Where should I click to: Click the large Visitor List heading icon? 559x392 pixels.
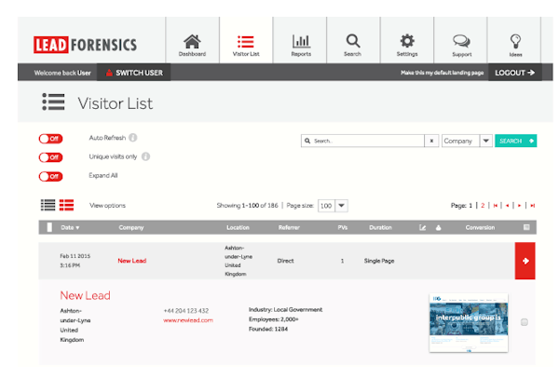pos(53,101)
